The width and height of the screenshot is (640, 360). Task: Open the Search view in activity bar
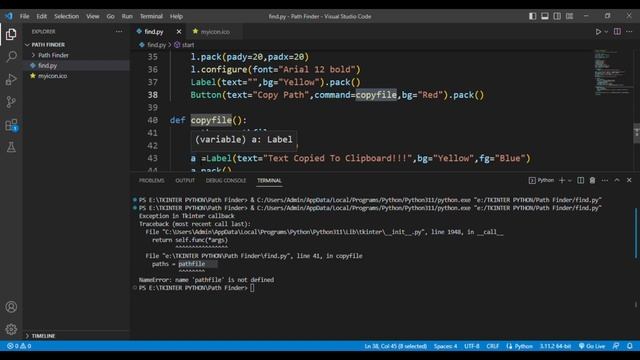(x=11, y=56)
